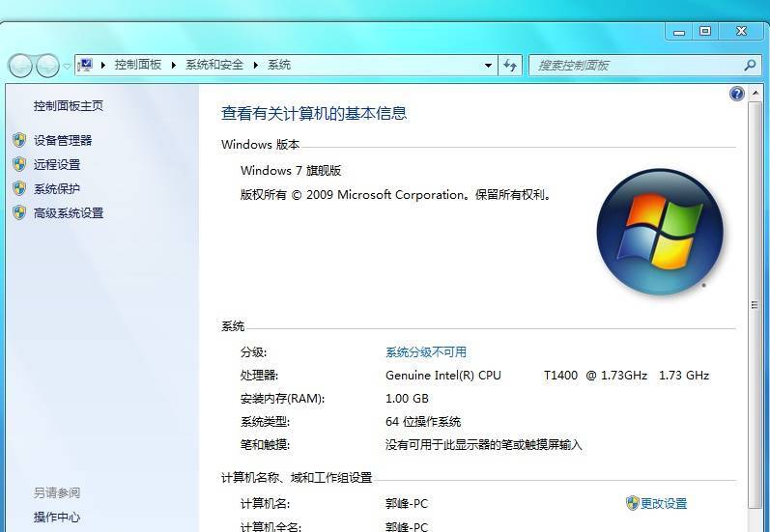Click the computer icon in address bar

[x=85, y=65]
